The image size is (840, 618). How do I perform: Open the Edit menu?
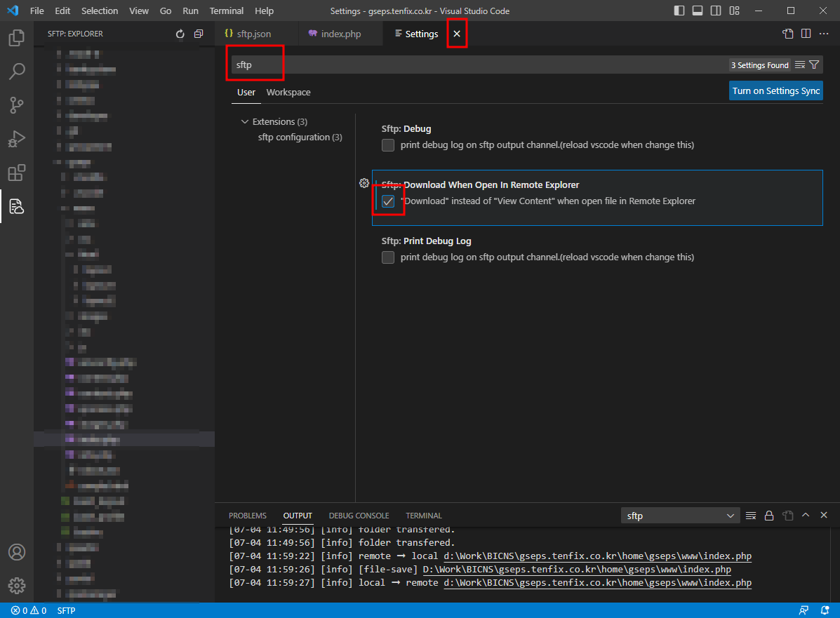tap(62, 11)
